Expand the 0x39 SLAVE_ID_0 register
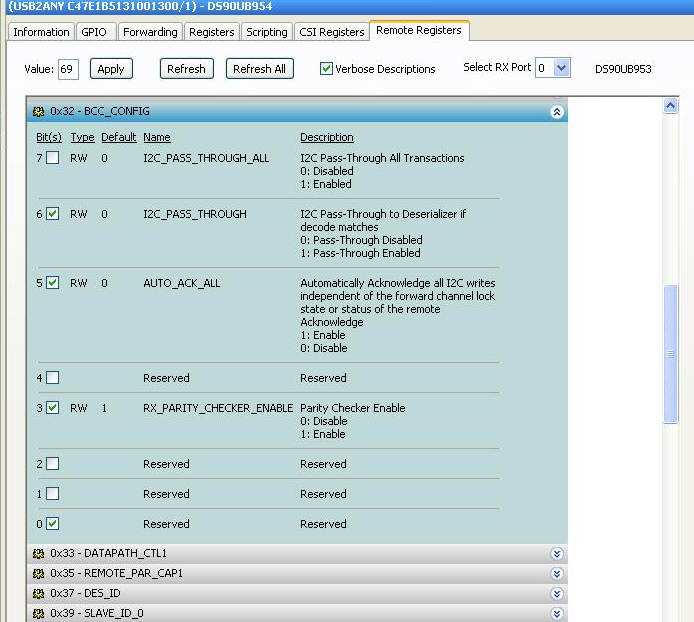 [x=557, y=614]
